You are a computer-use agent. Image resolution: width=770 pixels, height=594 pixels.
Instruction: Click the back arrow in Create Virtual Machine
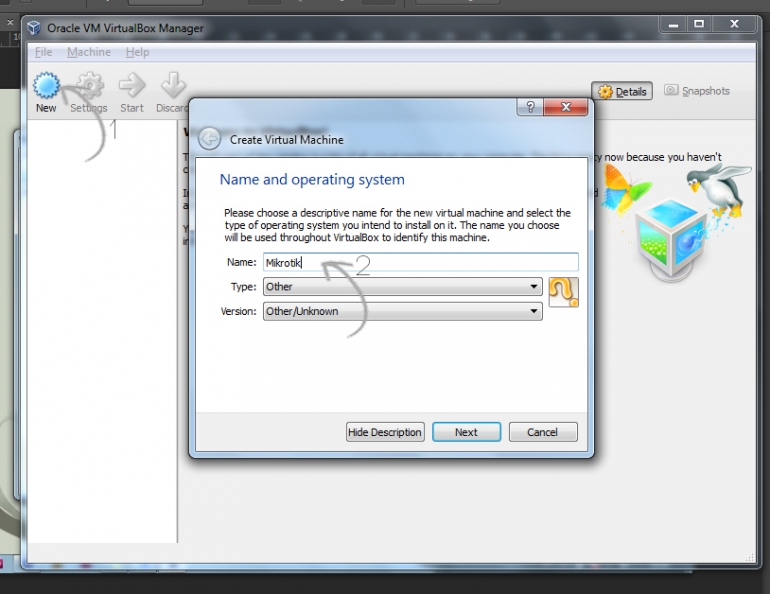pos(209,139)
